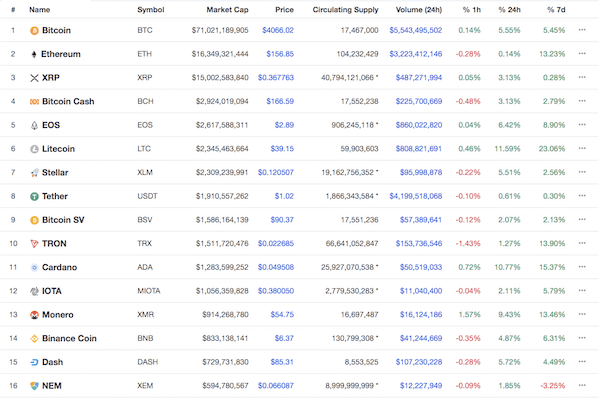Viewport: 600px width, 398px height.
Task: Click the Bitcoin coin logo icon
Action: click(x=34, y=31)
